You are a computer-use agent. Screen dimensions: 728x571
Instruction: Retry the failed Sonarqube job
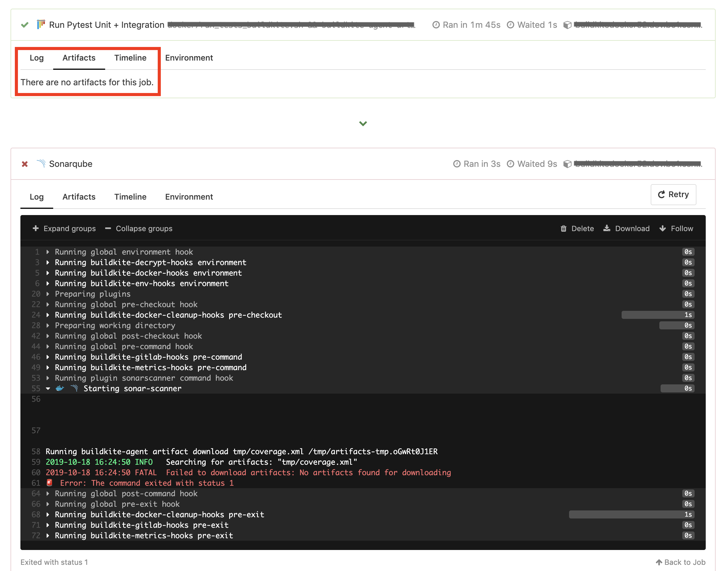tap(673, 195)
